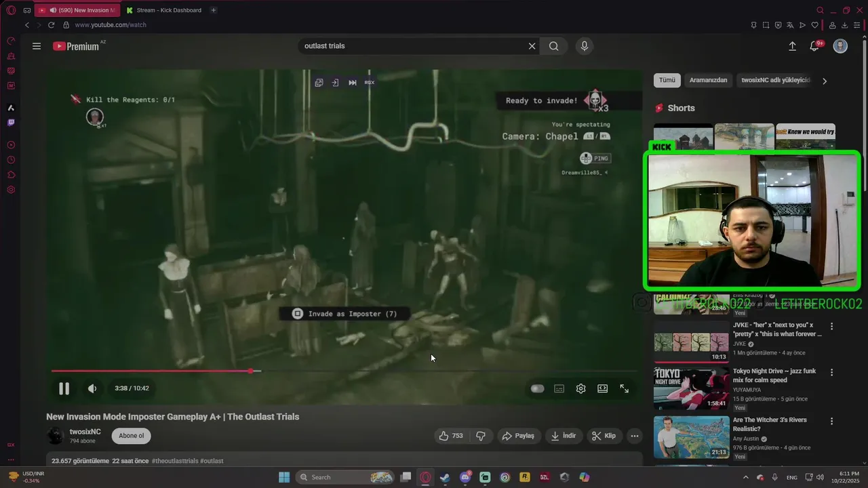Open the YouTube guide hamburger menu
Screen dimensions: 868x488
tap(37, 46)
